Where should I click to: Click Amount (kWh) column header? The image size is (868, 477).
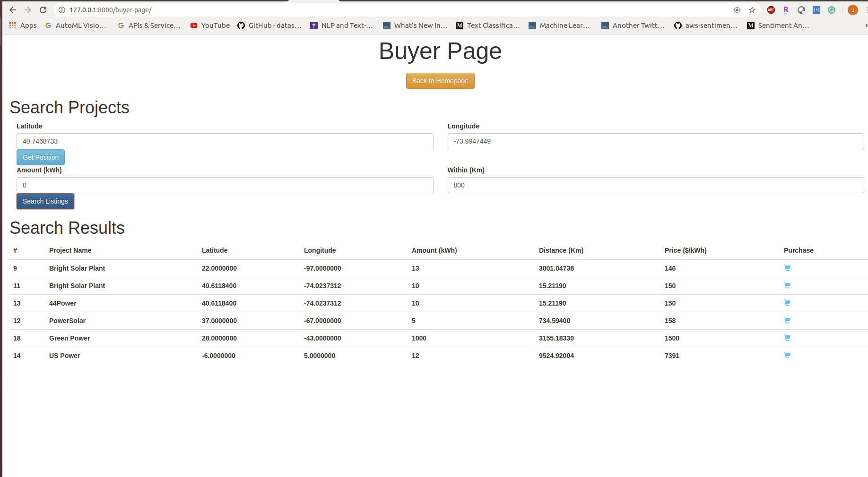click(x=434, y=250)
